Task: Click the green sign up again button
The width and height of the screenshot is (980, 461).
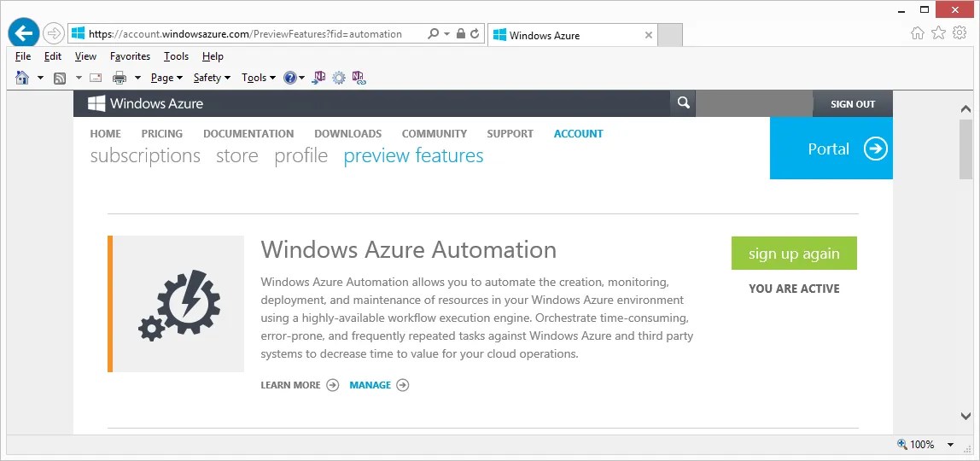Action: [794, 253]
